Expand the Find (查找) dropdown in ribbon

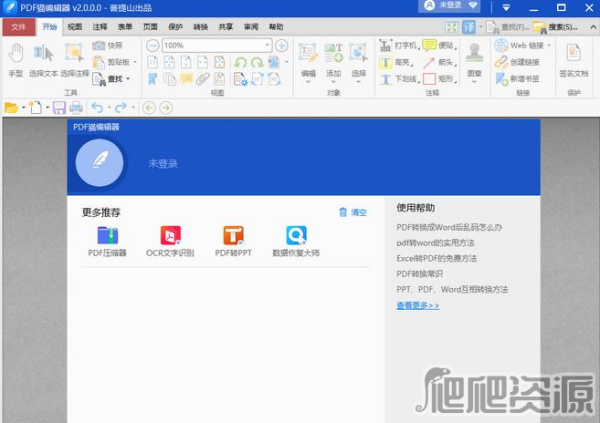[x=128, y=79]
